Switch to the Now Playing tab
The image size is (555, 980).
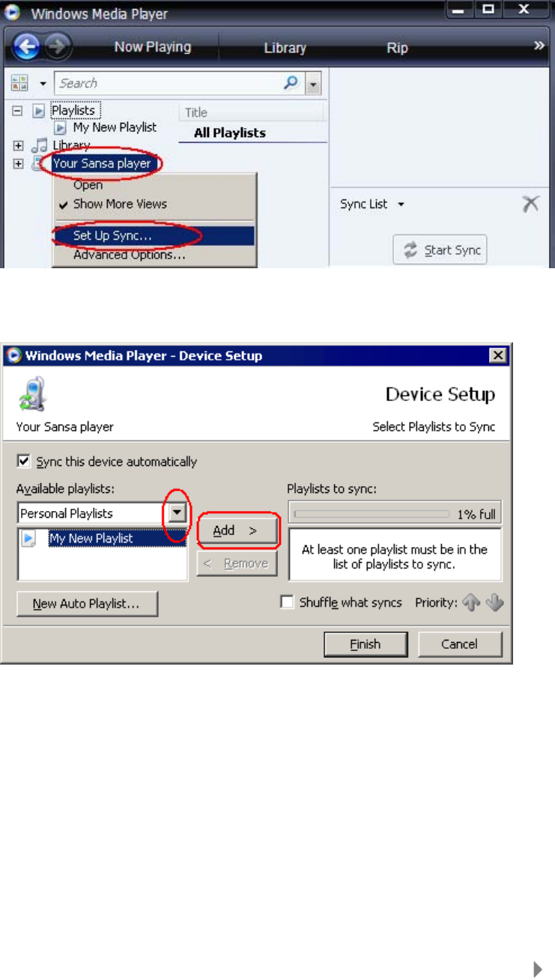(153, 47)
